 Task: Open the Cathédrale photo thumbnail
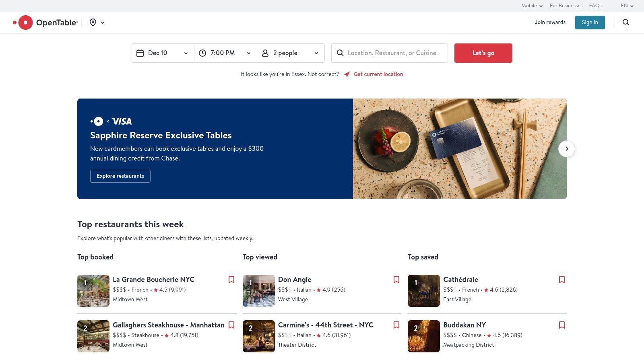pyautogui.click(x=424, y=291)
